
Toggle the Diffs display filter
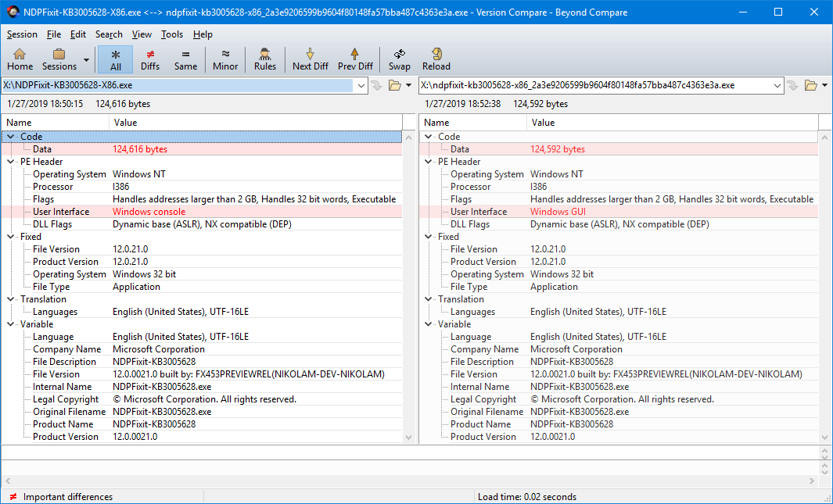pos(150,59)
